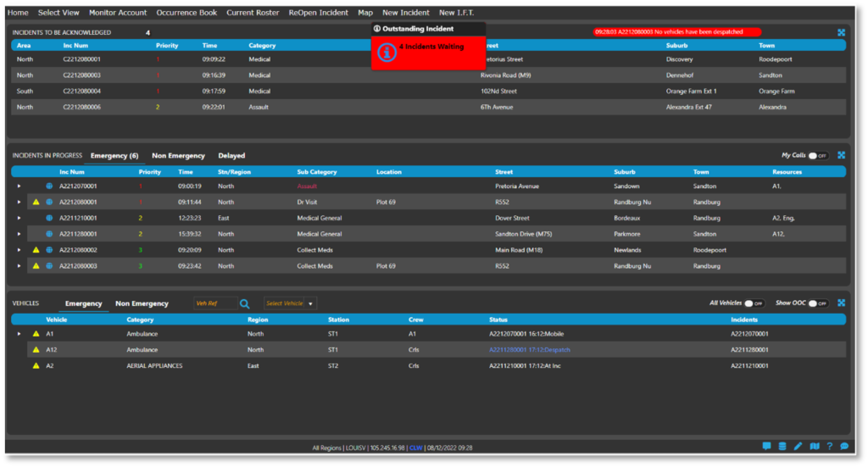Open the folded map icon in status bar
This screenshot has height=467, width=868.
tap(815, 446)
